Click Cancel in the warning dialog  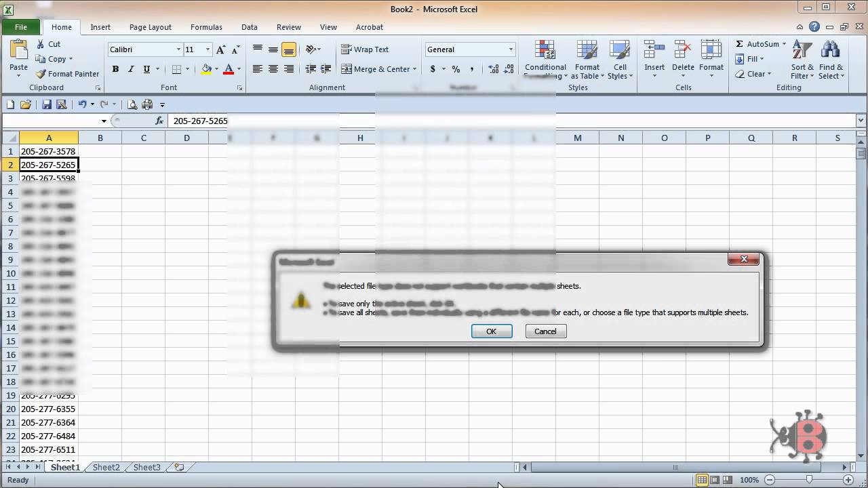pyautogui.click(x=545, y=331)
